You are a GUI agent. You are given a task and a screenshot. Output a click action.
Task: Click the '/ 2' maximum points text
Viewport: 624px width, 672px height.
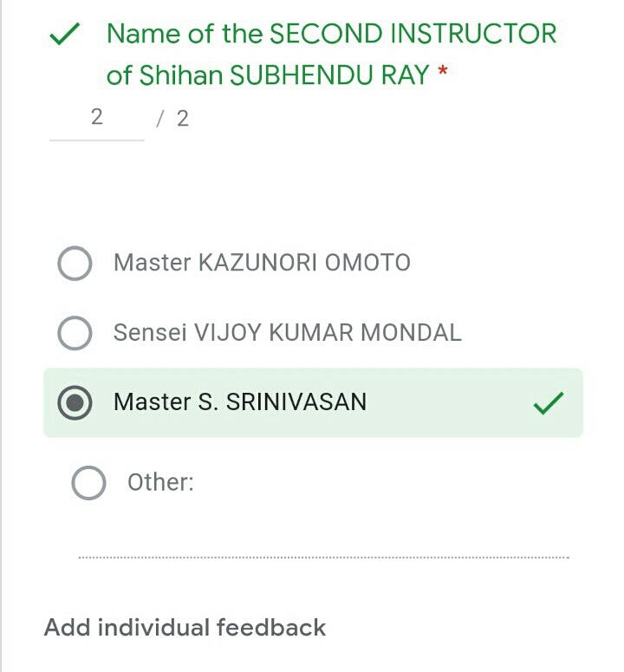[172, 119]
